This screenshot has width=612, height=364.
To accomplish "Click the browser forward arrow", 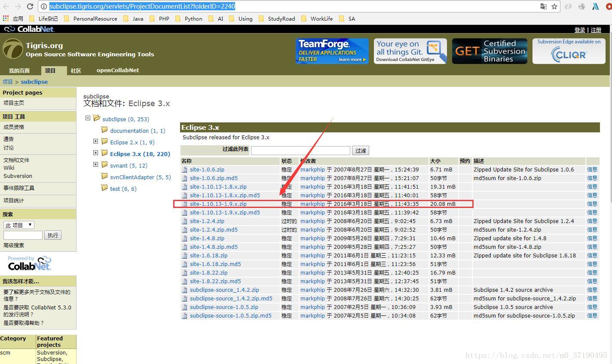I will 18,6.
